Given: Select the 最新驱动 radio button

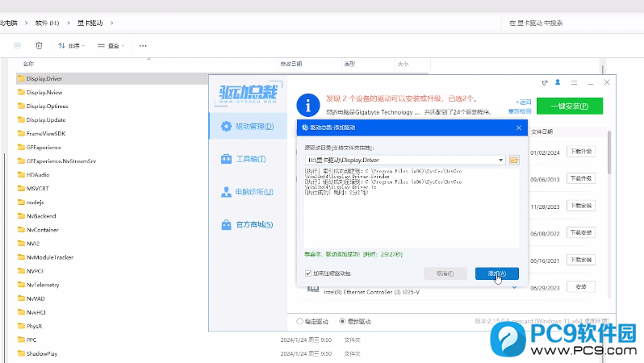Looking at the screenshot, I should pyautogui.click(x=342, y=322).
